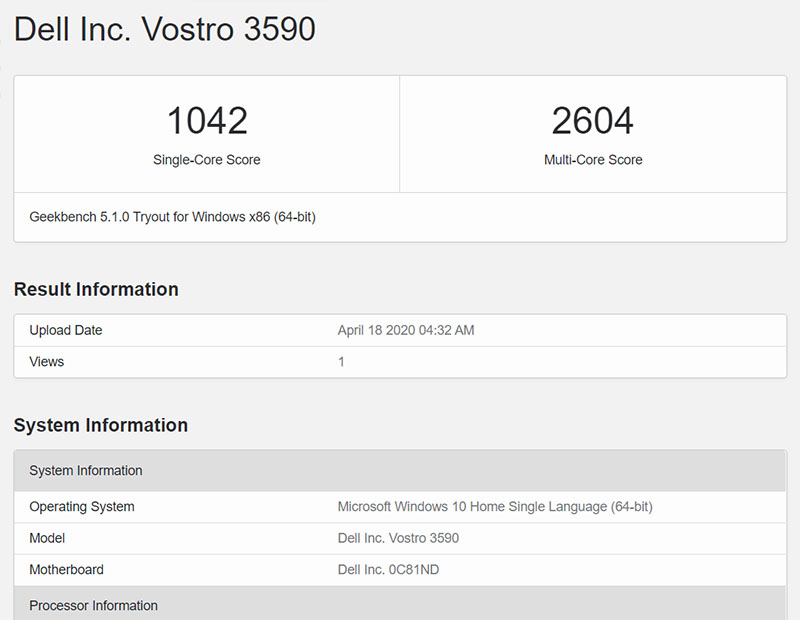Select the Dell Inc. Vostro 3590 model value

[398, 538]
